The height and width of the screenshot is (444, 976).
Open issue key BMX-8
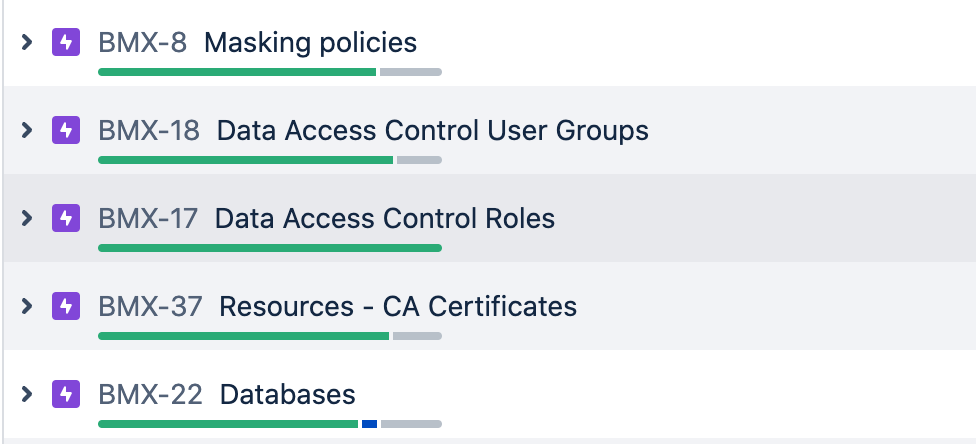tap(142, 43)
